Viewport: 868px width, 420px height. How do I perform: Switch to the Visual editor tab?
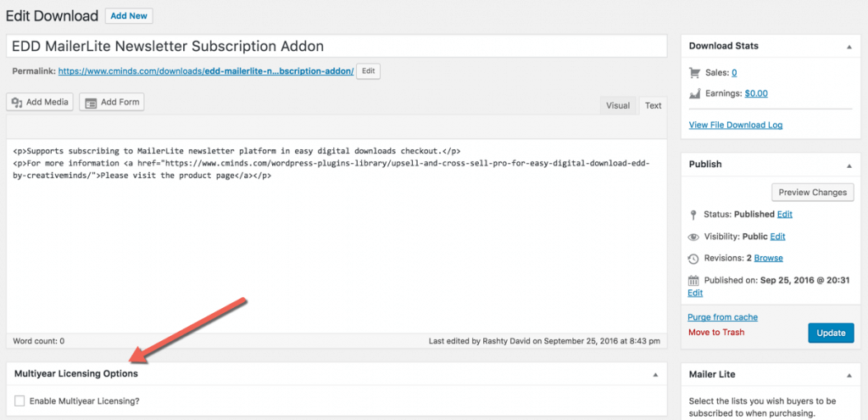click(617, 105)
